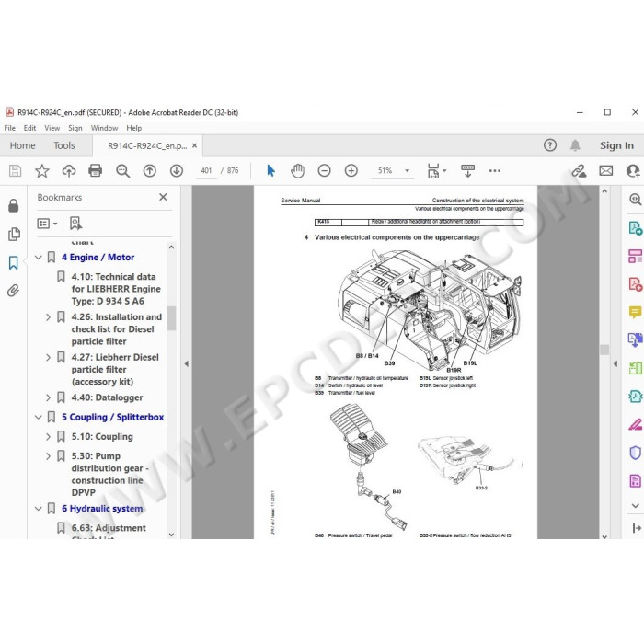Click the add new bookmark icon
The image size is (644, 644).
tap(75, 224)
